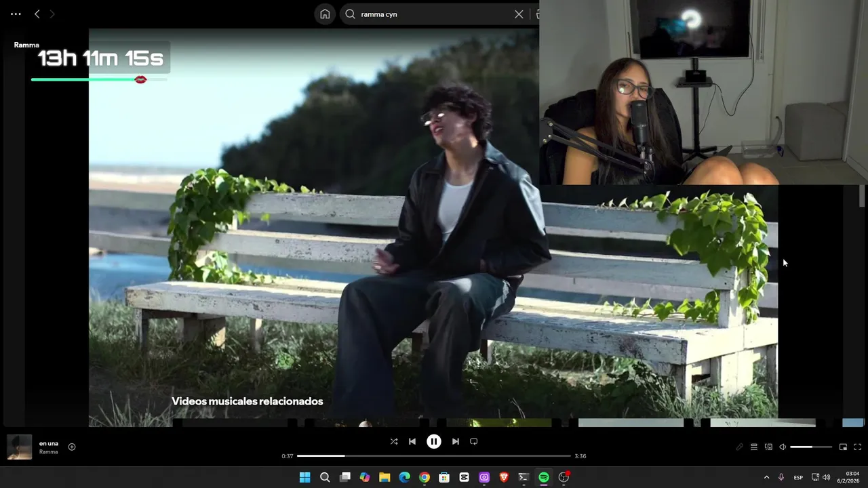Open Microsoft Edge from the taskbar
This screenshot has height=488, width=868.
pyautogui.click(x=404, y=477)
